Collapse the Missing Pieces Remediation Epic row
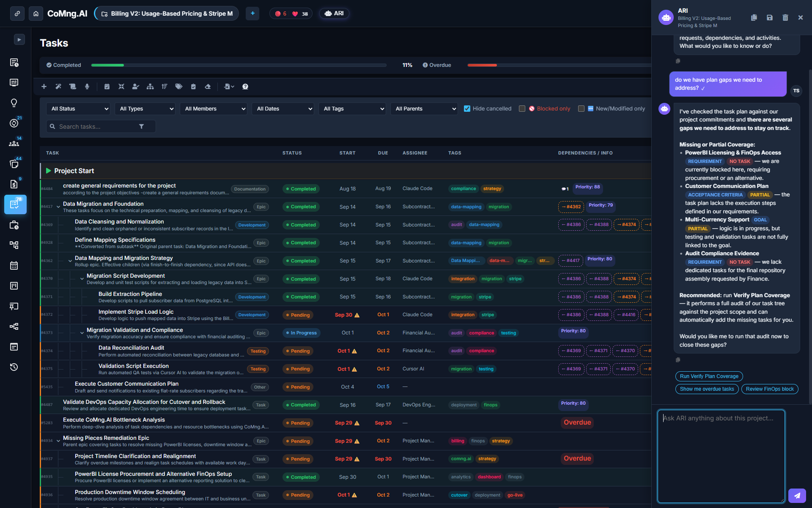The width and height of the screenshot is (812, 508). click(58, 441)
